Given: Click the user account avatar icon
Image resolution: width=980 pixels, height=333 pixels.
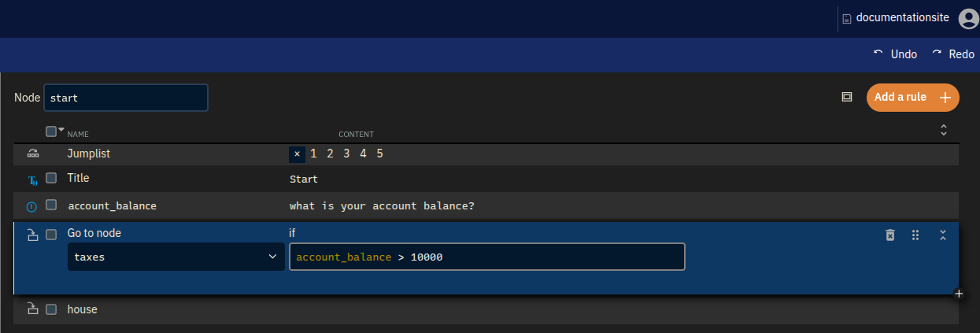Looking at the screenshot, I should 968,18.
